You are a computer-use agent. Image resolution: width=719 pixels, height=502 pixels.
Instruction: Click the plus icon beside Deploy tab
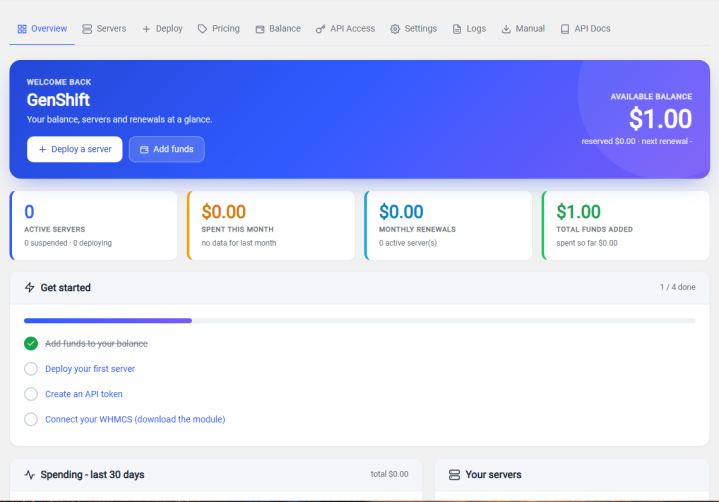coord(146,29)
